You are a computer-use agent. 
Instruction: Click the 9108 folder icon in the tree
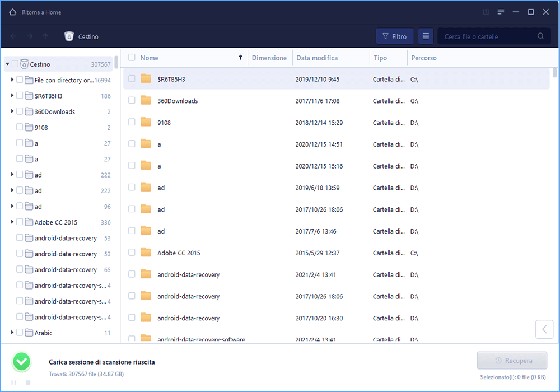(29, 127)
